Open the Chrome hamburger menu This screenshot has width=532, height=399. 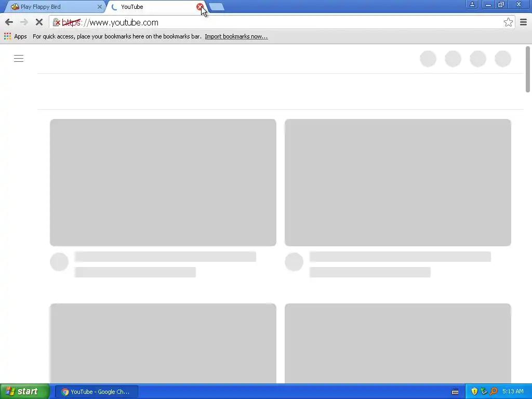523,22
